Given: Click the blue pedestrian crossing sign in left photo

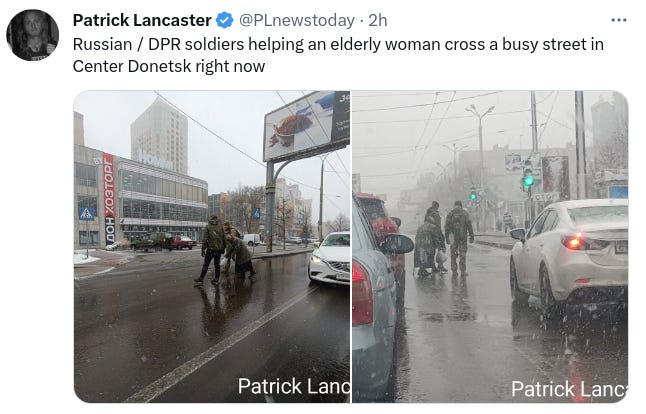Looking at the screenshot, I should click(x=87, y=213).
